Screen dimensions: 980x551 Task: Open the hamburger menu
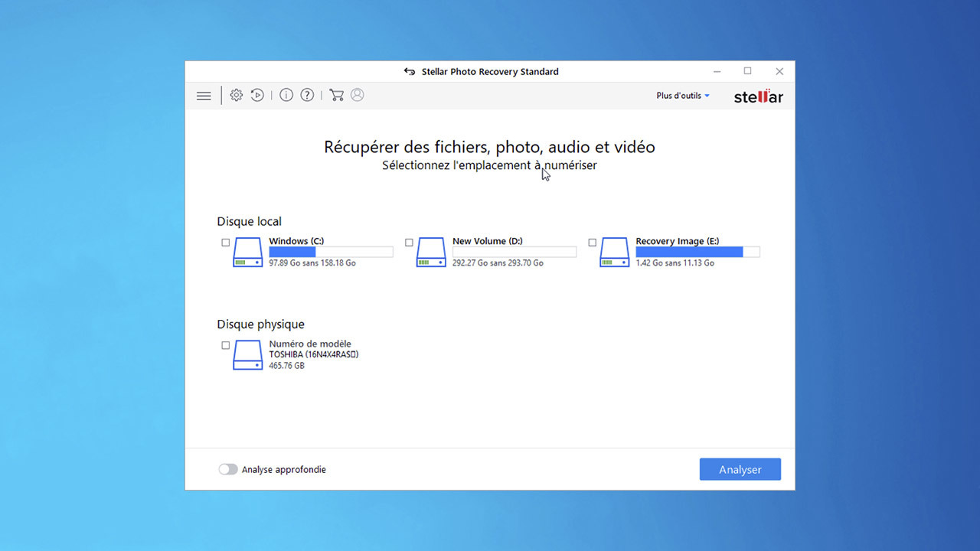click(x=204, y=96)
